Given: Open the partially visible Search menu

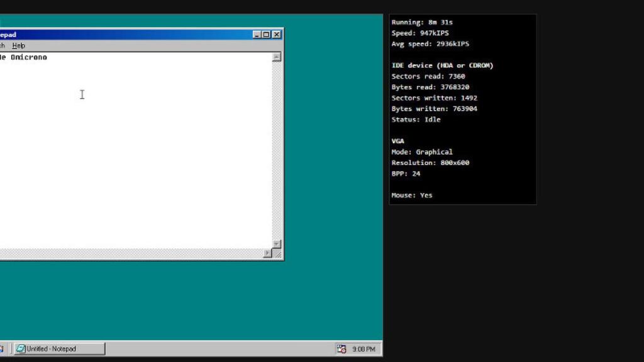Looking at the screenshot, I should tap(2, 46).
